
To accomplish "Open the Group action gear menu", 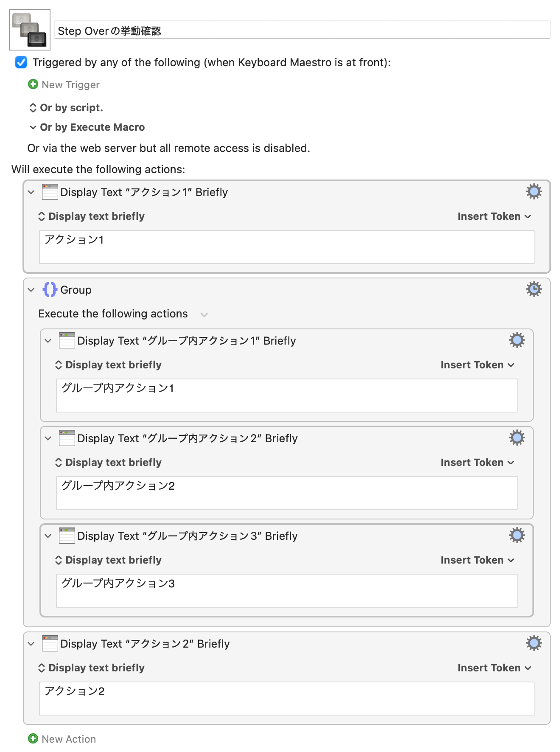I will pyautogui.click(x=534, y=289).
